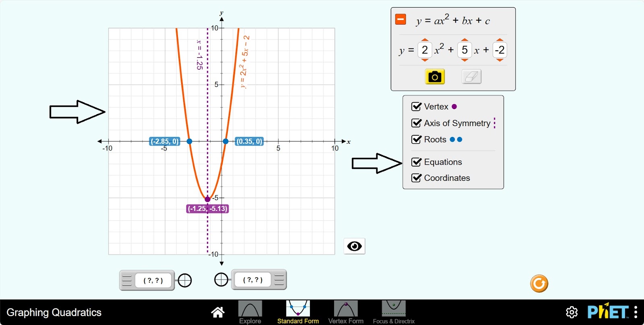Click the yellow camera save-curve icon
Screen dimensions: 644x325
pyautogui.click(x=435, y=77)
